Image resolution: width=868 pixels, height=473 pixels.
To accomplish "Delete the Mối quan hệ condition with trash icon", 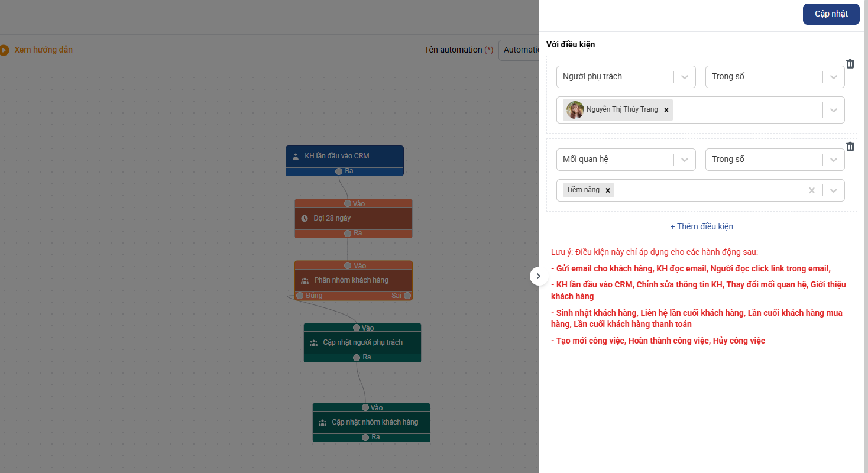I will click(850, 147).
